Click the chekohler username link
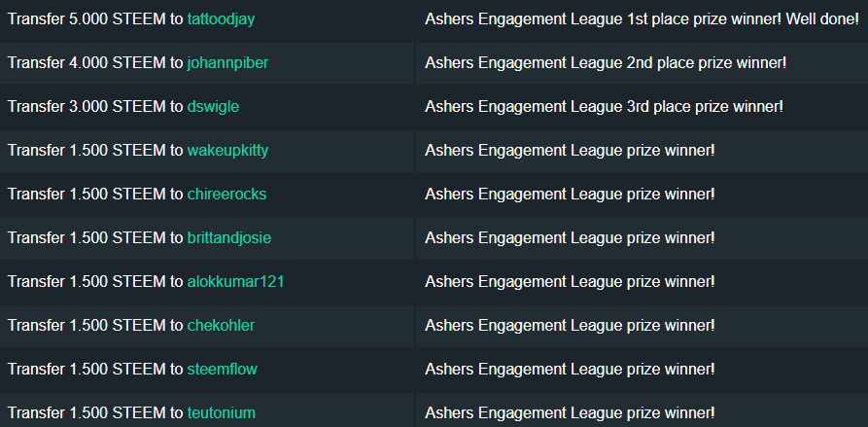The image size is (868, 427). tap(221, 325)
